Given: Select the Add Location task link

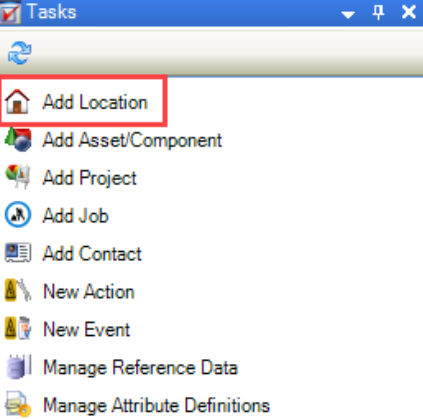Looking at the screenshot, I should [95, 102].
